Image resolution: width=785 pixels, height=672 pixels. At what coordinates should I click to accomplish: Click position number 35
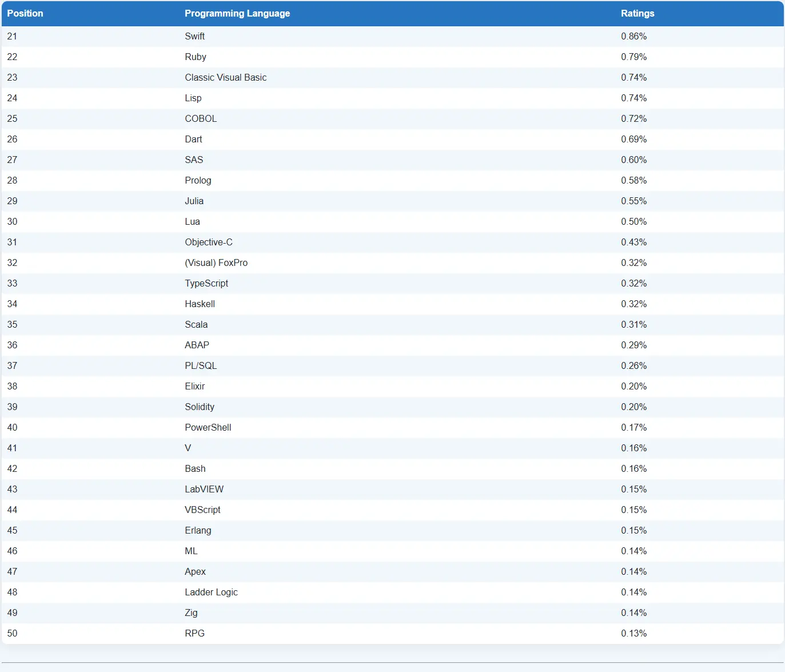point(12,324)
